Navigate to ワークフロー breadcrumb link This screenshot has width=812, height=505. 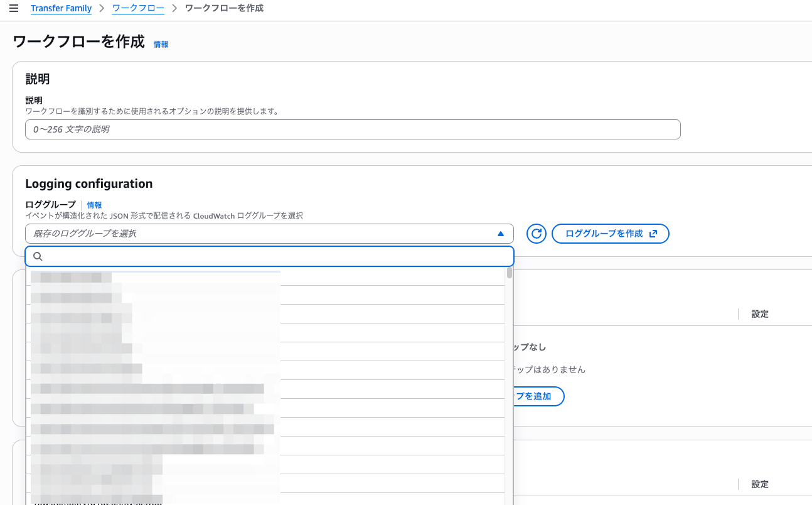click(x=138, y=8)
